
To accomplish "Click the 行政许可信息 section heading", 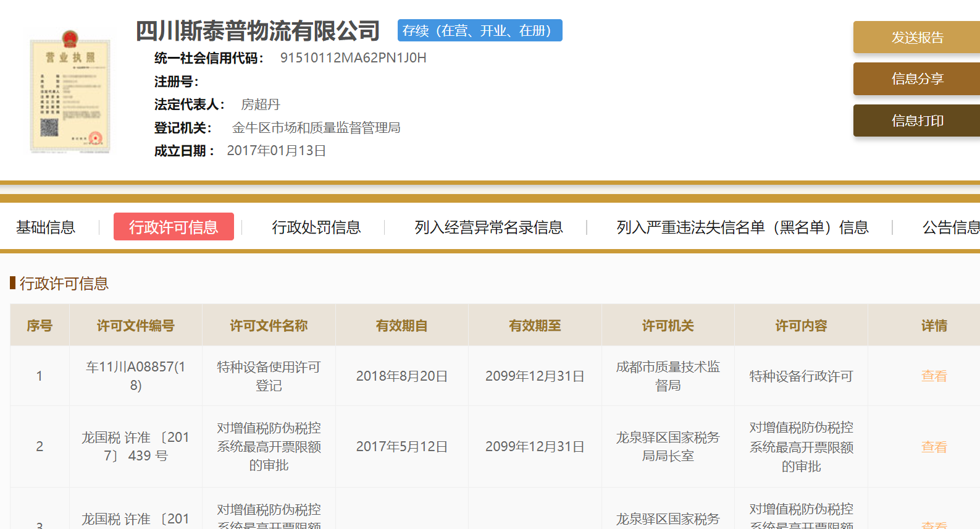I will coord(64,284).
